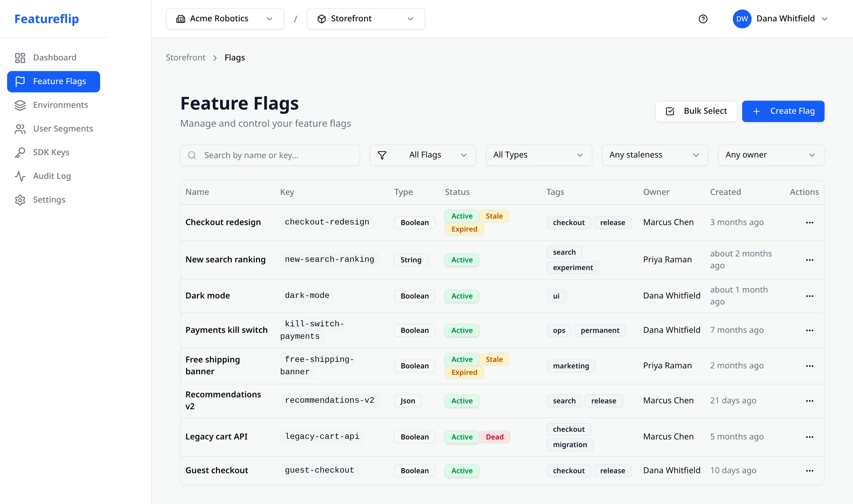The image size is (853, 504).
Task: Click the DW user avatar
Action: [x=742, y=19]
